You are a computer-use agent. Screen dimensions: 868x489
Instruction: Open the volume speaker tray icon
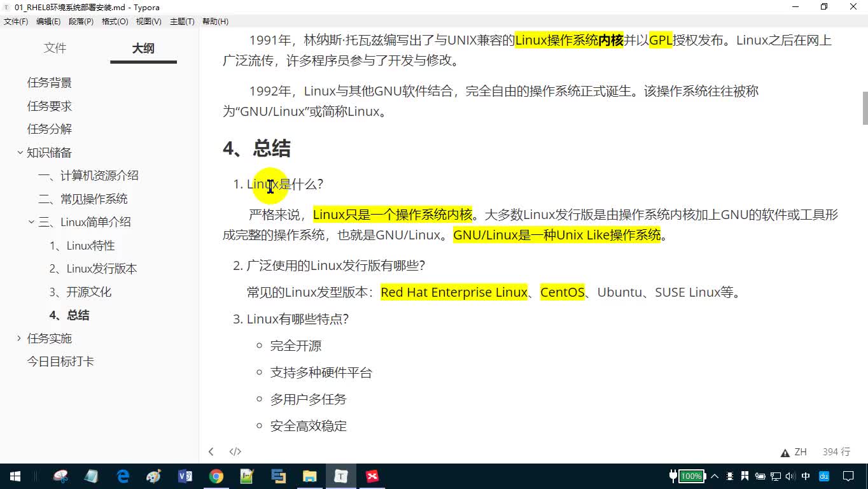tap(790, 476)
